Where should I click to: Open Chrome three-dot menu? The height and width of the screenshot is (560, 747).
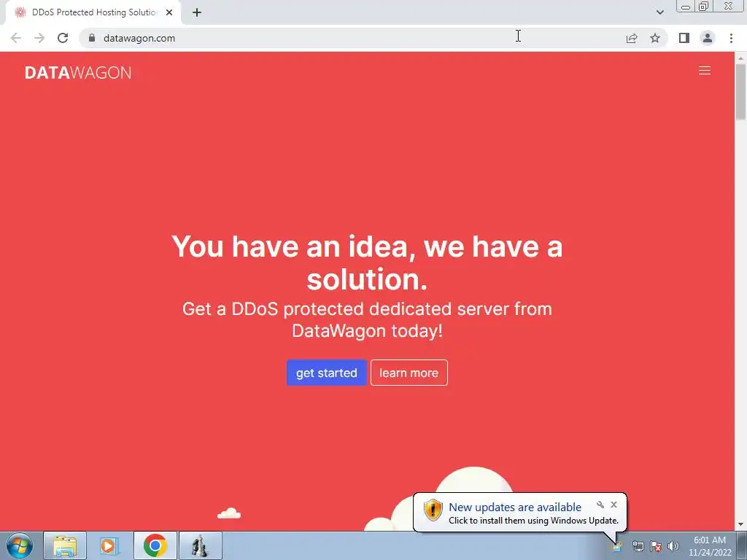[731, 38]
